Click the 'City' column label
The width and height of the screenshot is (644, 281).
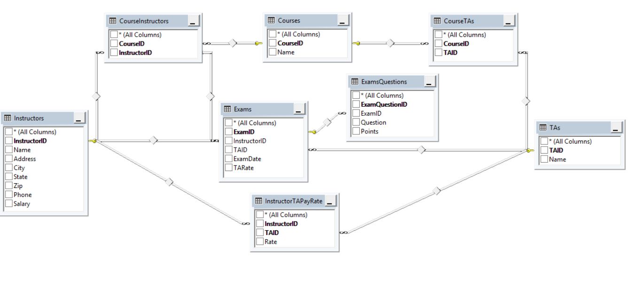tap(19, 168)
